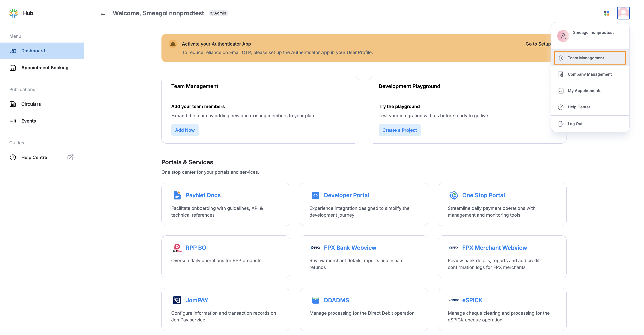Click the eSPICK logo icon

tap(454, 300)
